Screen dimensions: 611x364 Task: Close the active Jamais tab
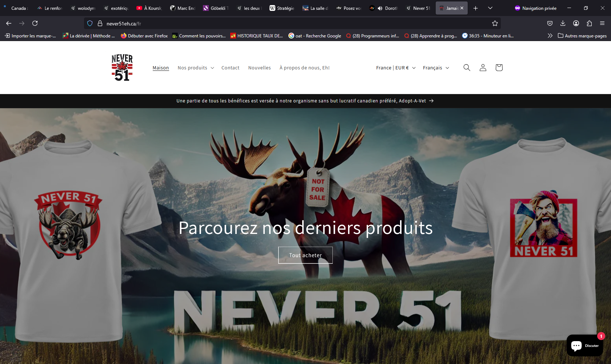[x=462, y=8]
